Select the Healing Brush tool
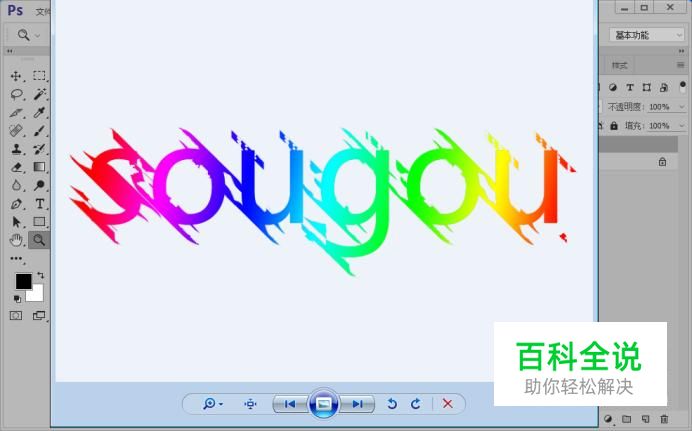 point(16,131)
